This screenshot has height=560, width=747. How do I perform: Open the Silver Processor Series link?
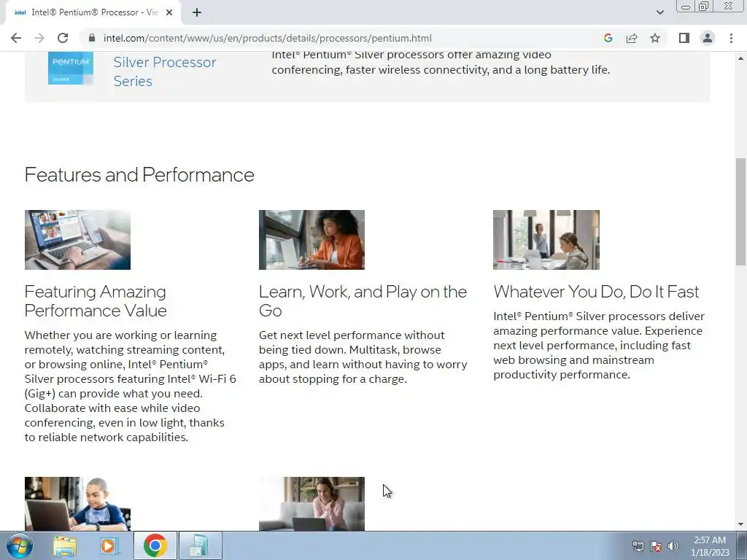165,71
